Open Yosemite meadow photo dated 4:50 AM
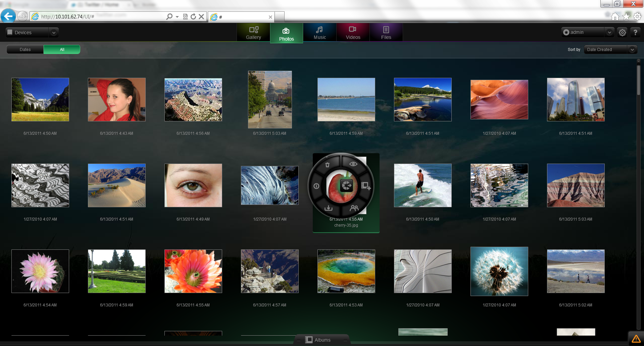The width and height of the screenshot is (644, 346). 40,100
